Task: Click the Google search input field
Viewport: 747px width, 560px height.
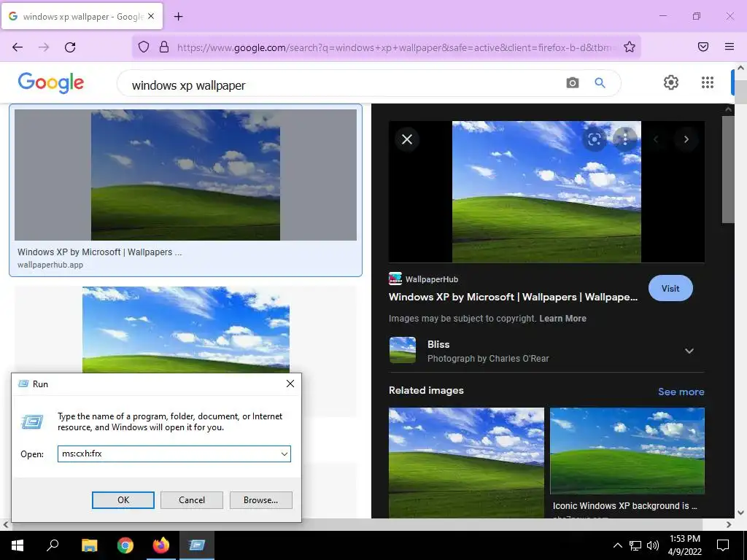Action: 343,85
